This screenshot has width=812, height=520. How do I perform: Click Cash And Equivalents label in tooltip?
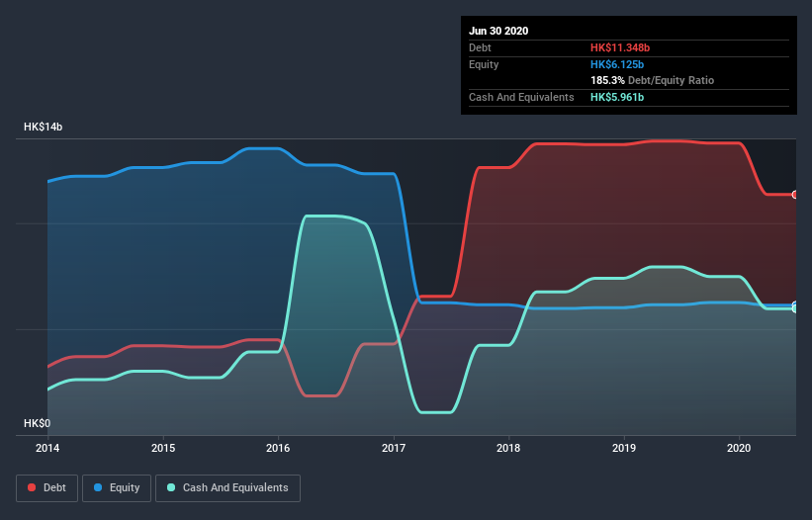point(521,97)
